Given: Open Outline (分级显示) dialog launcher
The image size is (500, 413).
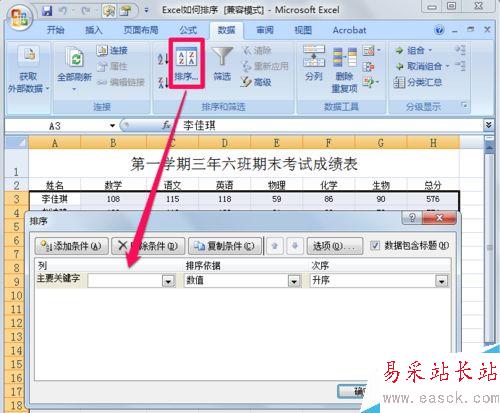Looking at the screenshot, I should (x=464, y=106).
